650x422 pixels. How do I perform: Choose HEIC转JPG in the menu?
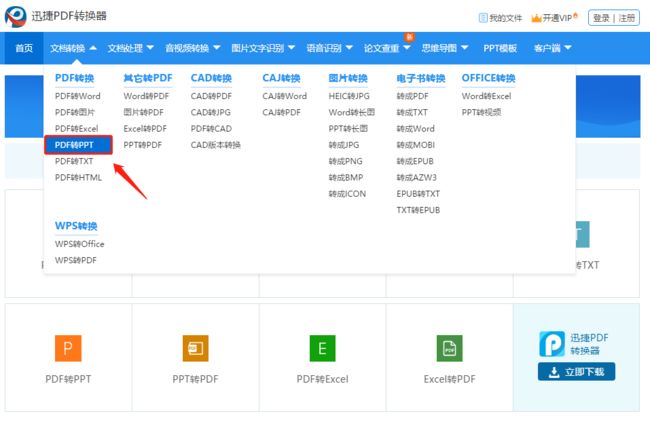pos(349,96)
